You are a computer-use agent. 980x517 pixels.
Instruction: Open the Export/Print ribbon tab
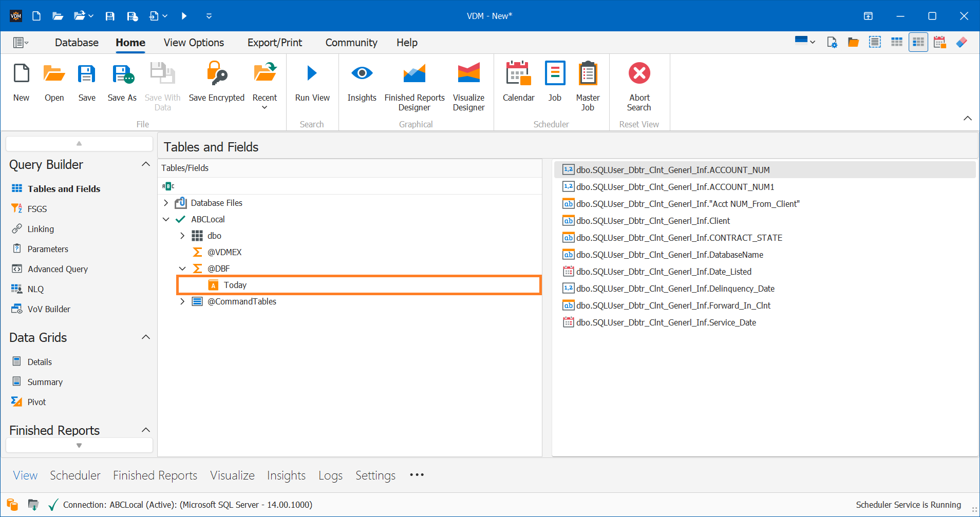click(x=274, y=43)
